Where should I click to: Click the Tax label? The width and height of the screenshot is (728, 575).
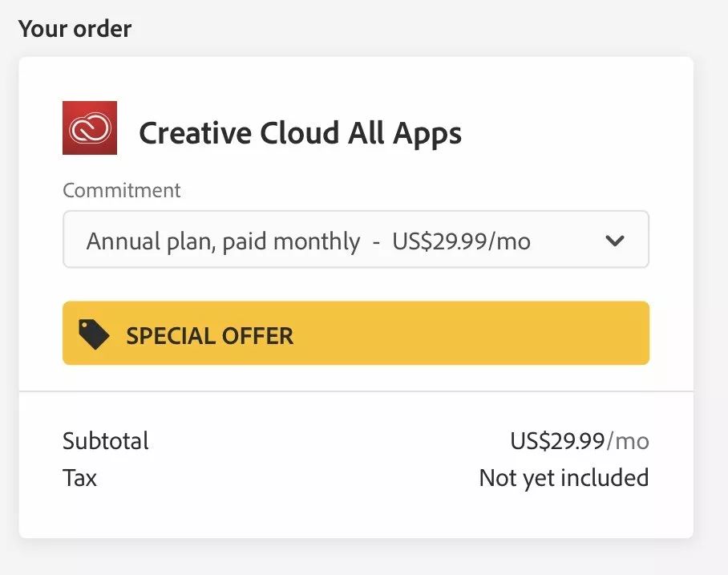[79, 478]
